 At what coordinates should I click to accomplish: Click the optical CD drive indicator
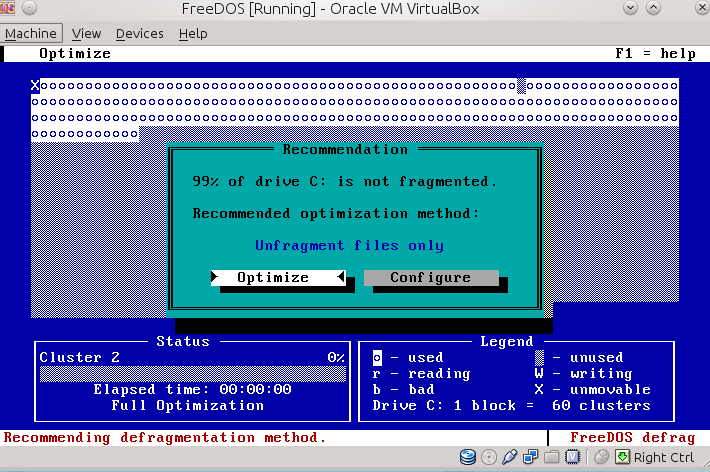(x=489, y=457)
